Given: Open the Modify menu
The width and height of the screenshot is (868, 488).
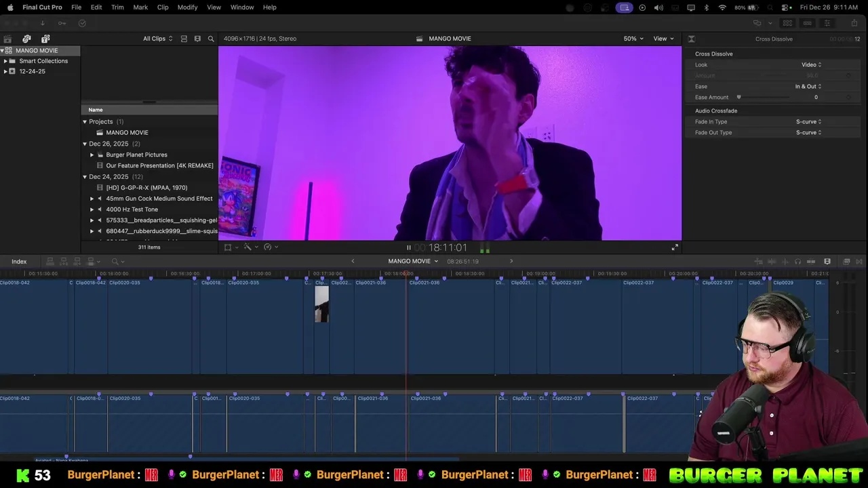Looking at the screenshot, I should click(x=187, y=7).
